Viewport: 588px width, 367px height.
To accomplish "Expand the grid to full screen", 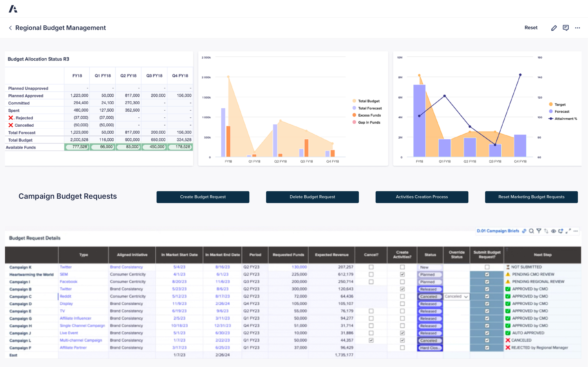I will click(568, 231).
